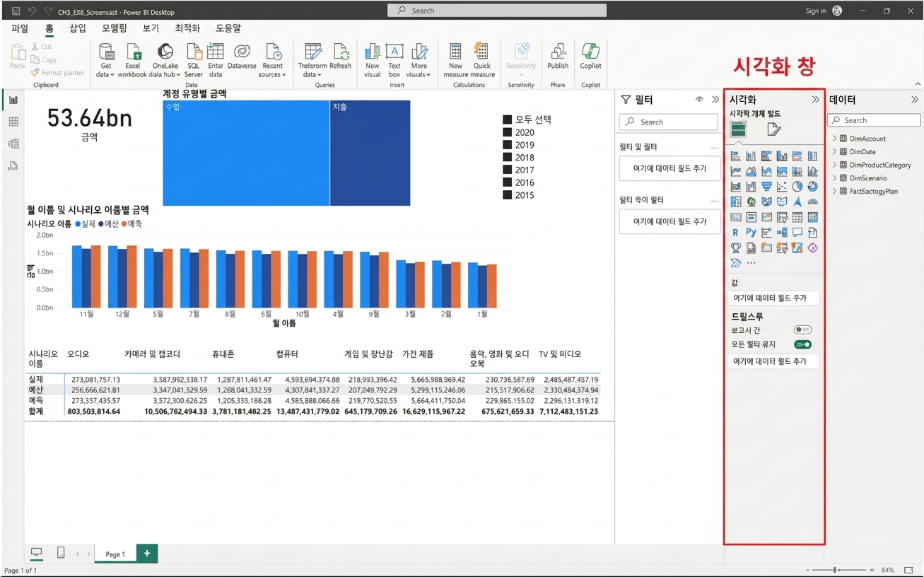The height and width of the screenshot is (577, 924).
Task: Select the R script visual icon
Action: click(736, 233)
